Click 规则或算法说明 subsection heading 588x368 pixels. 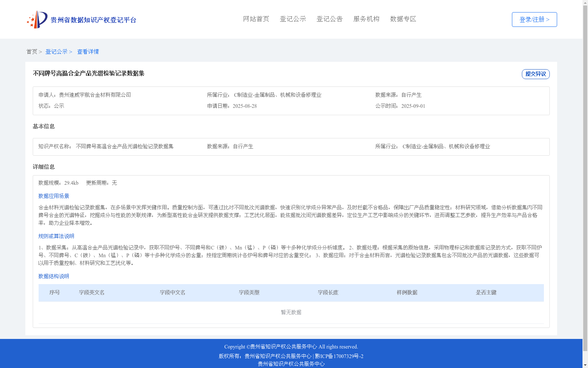pos(56,236)
